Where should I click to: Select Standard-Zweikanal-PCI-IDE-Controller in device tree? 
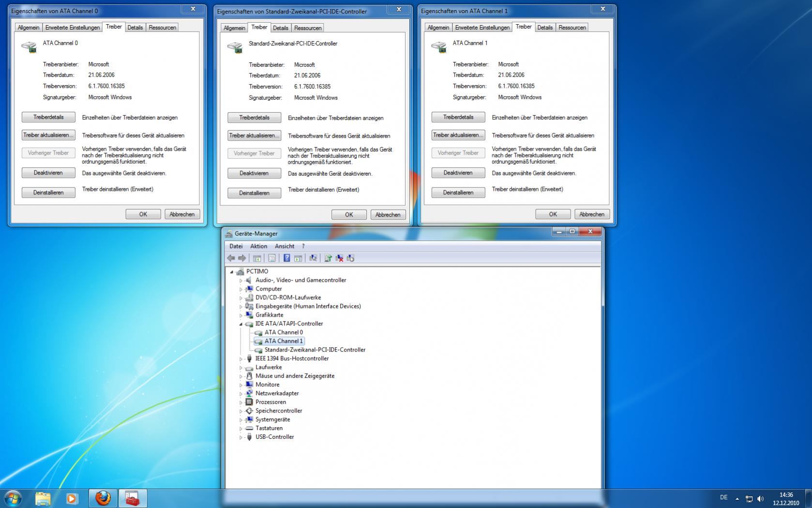point(315,350)
